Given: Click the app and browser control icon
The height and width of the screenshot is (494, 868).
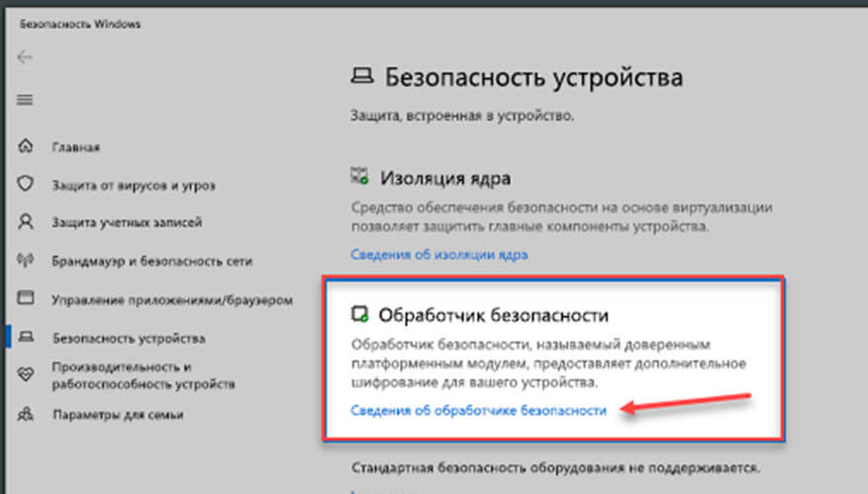Looking at the screenshot, I should coord(26,298).
